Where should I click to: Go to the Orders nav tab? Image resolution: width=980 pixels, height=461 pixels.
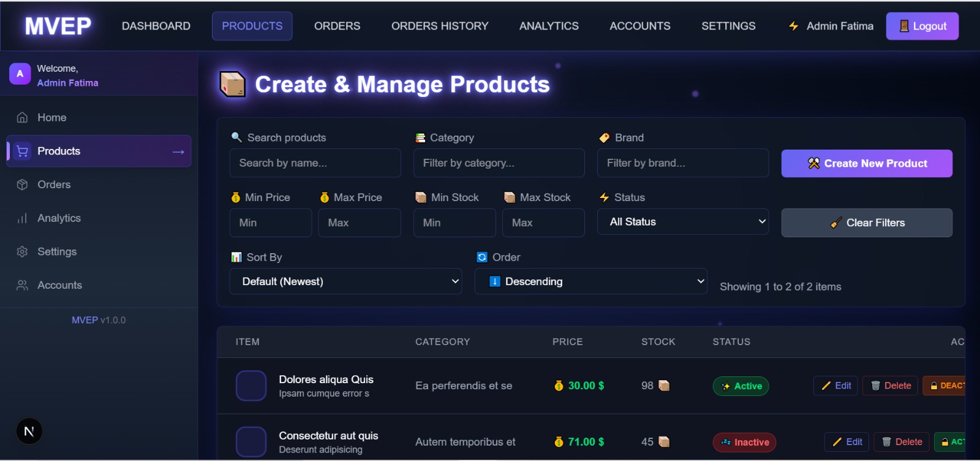tap(337, 26)
